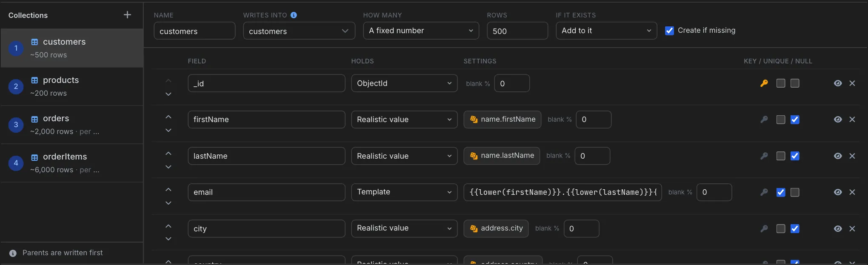Select the orders collection in sidebar
Screen dimensions: 868x265
click(x=72, y=125)
